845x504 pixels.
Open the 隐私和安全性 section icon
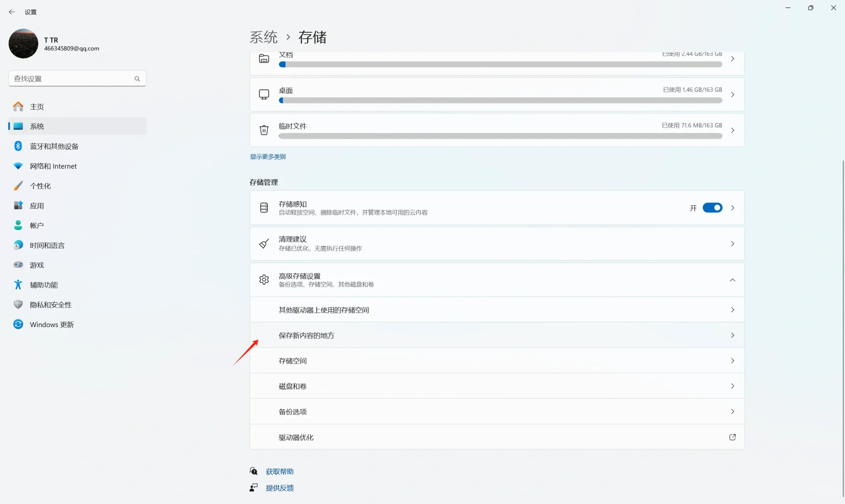coord(18,304)
